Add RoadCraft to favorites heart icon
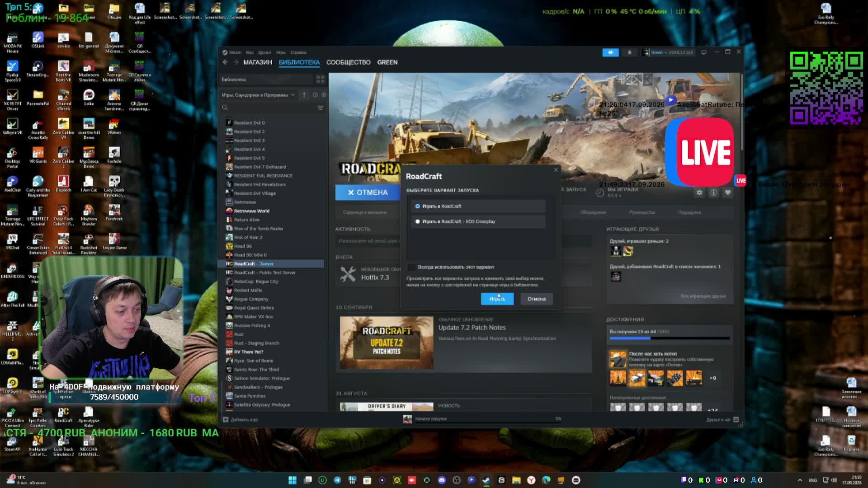868x488 pixels. coord(727,192)
